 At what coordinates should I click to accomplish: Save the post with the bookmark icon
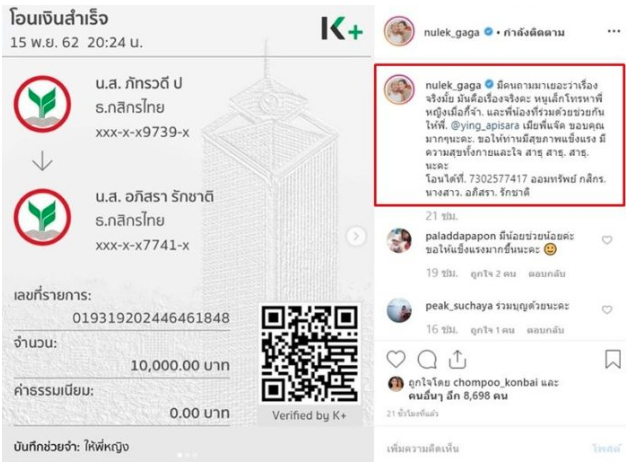click(613, 359)
